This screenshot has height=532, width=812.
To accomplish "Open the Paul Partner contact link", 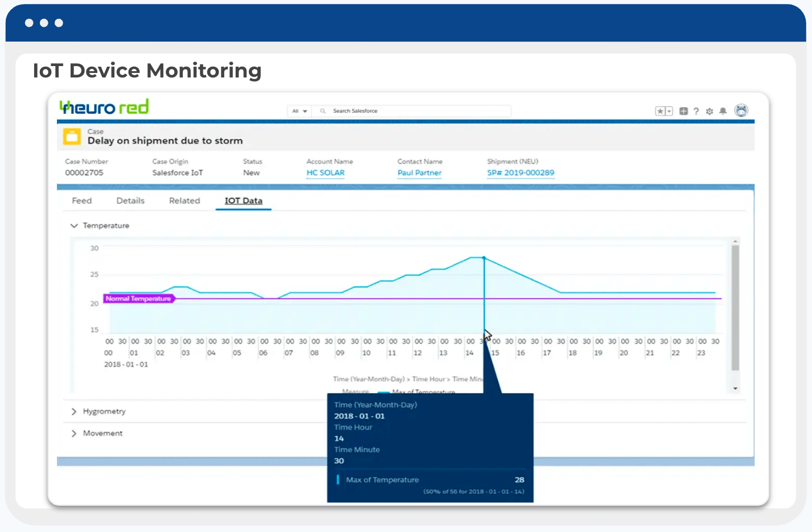I will tap(419, 173).
